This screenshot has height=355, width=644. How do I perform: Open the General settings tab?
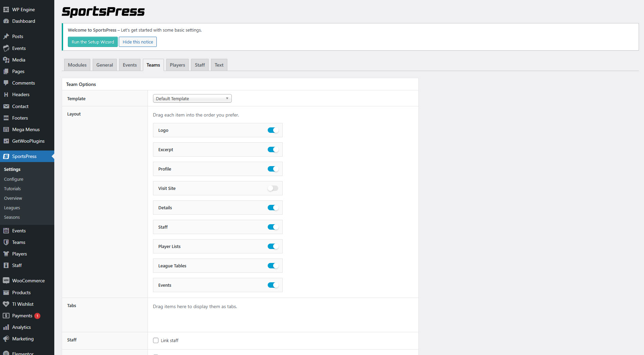point(105,65)
